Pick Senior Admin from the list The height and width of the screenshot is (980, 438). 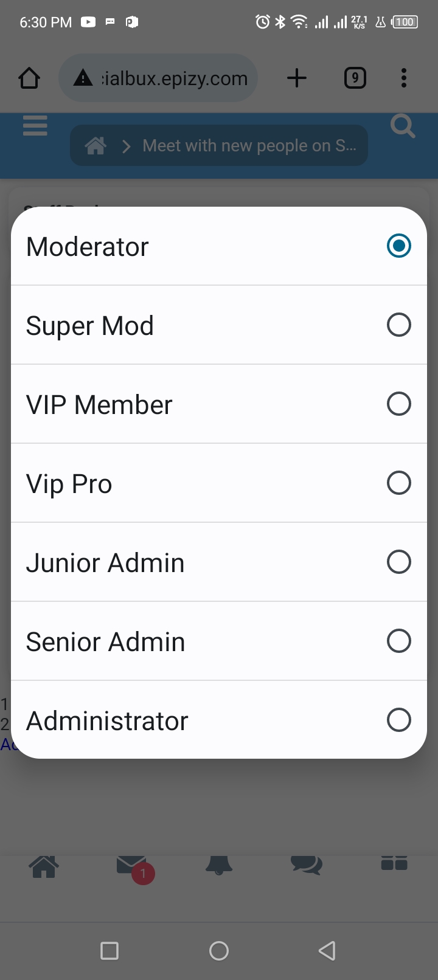pos(398,641)
